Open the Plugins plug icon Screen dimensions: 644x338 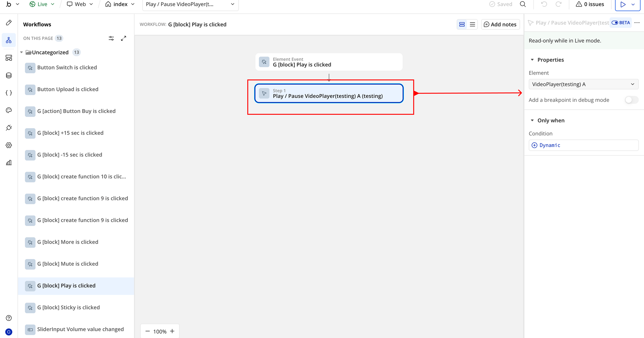(9, 128)
